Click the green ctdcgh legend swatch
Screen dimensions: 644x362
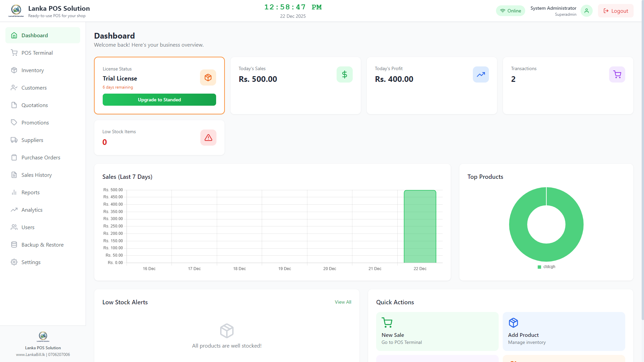click(x=539, y=267)
